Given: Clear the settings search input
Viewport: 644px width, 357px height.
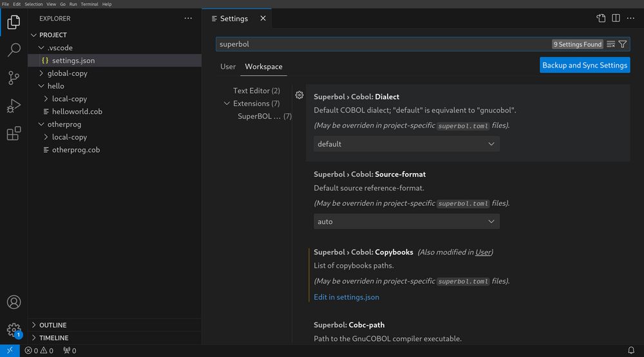Looking at the screenshot, I should point(611,44).
